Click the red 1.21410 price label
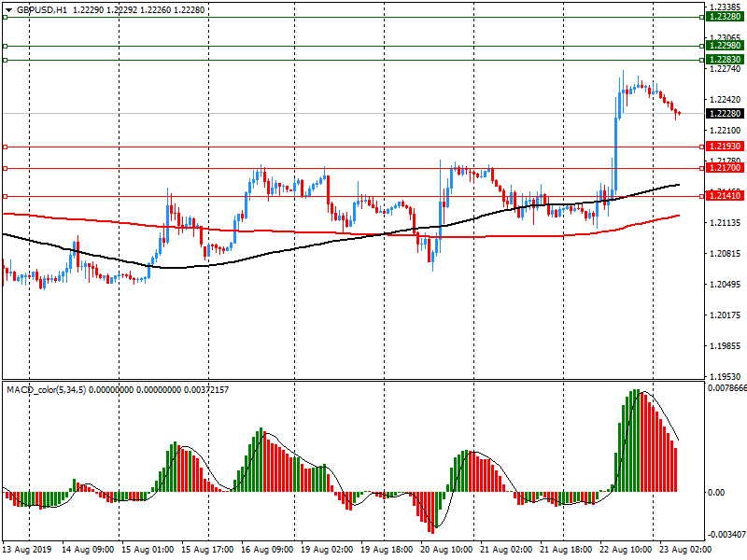Screen dimensions: 747x560 pos(726,196)
